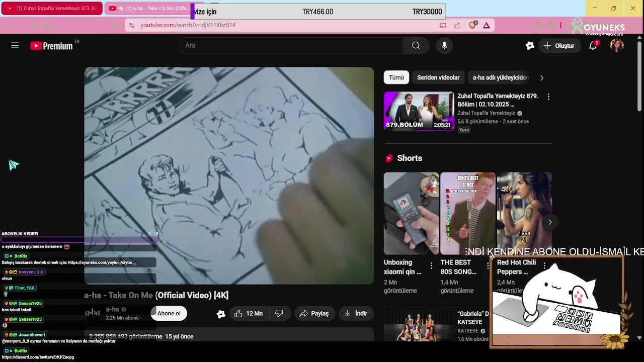Click chat username meryem_0_0

click(x=31, y=272)
